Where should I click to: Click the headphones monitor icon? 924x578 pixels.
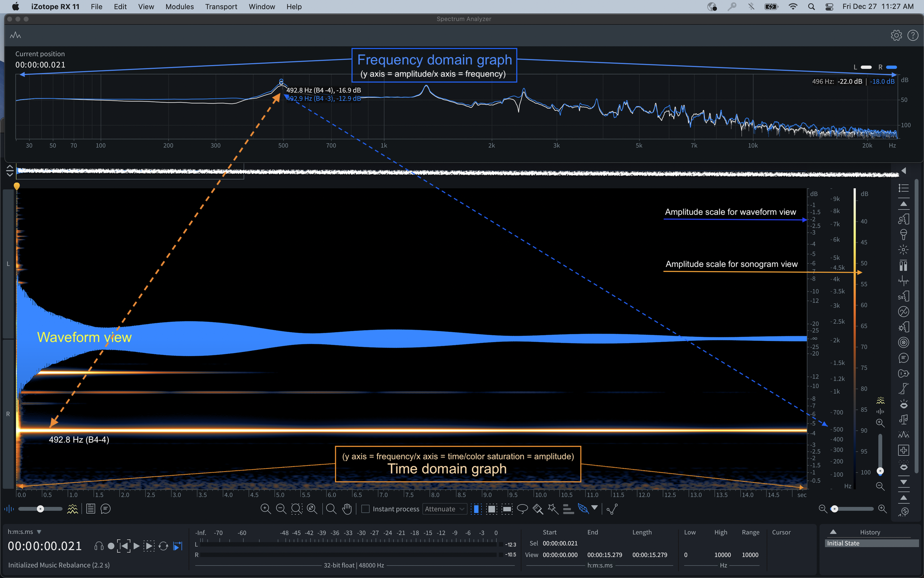click(x=99, y=546)
